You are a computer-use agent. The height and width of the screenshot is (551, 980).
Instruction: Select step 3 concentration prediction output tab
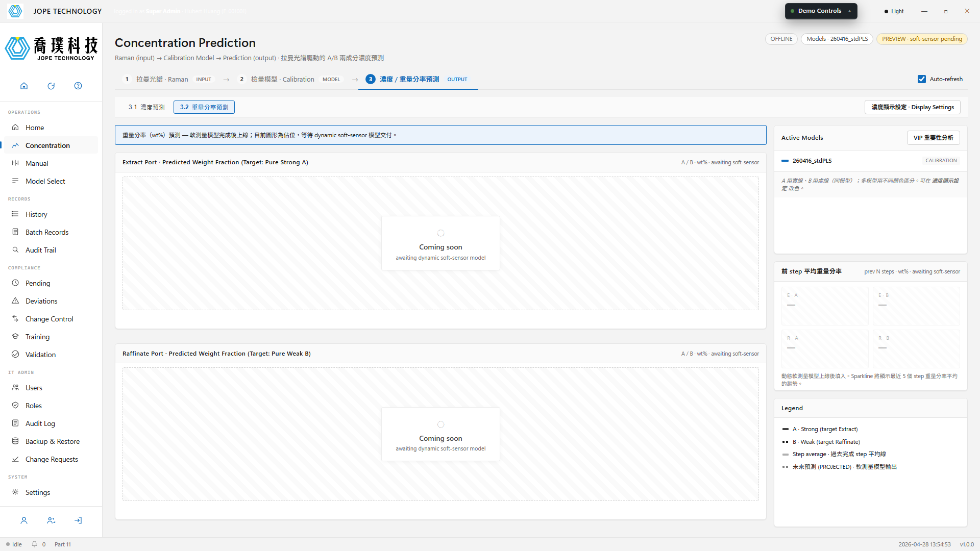coord(418,79)
